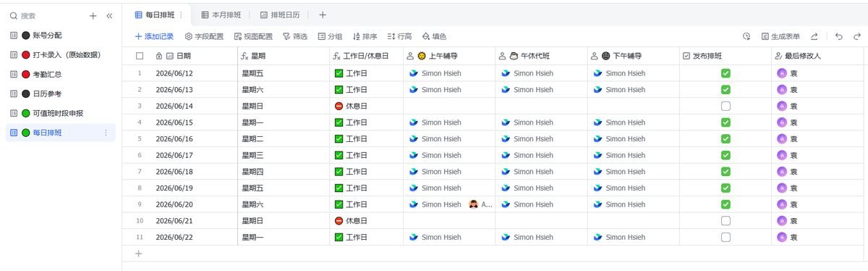Click the plus icon beside sidebar search
Image resolution: width=868 pixels, height=271 pixels.
coord(93,15)
